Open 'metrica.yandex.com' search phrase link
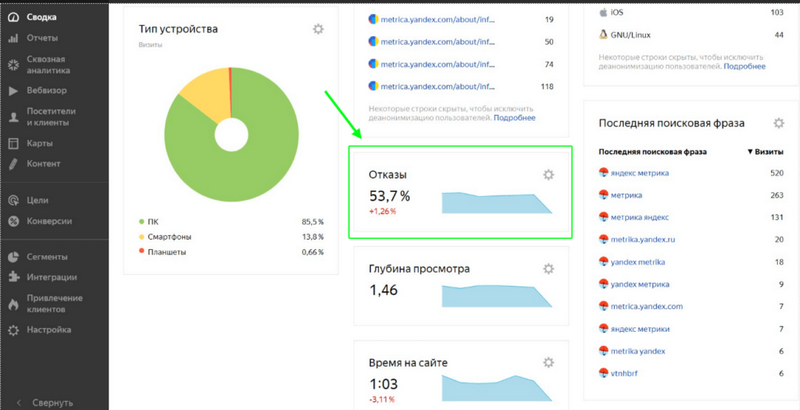This screenshot has height=410, width=800. click(646, 306)
